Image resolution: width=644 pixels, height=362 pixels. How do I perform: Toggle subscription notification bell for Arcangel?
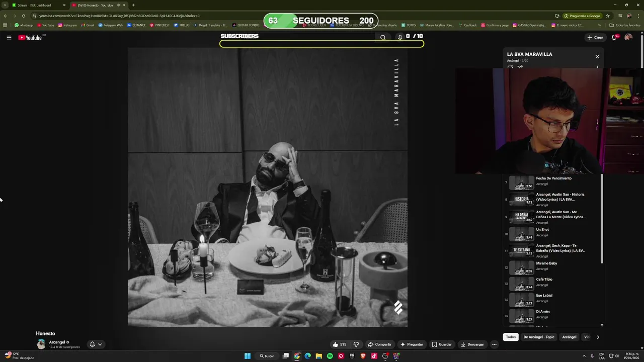(x=96, y=344)
